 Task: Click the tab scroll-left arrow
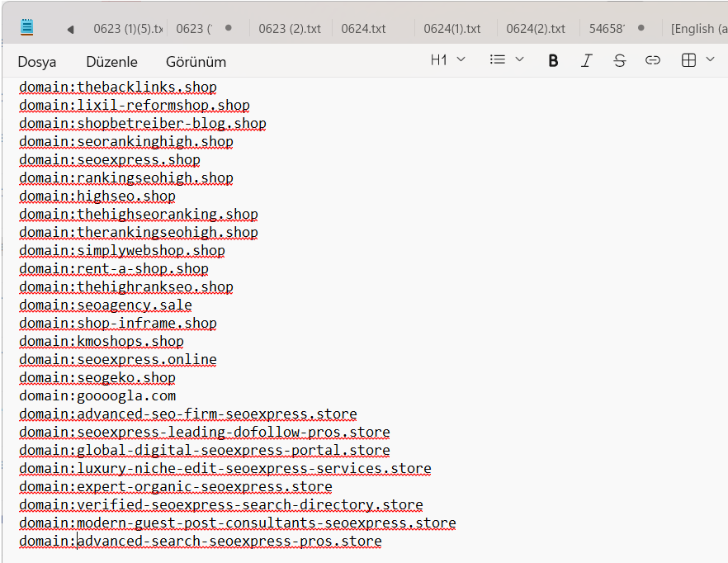(x=71, y=29)
